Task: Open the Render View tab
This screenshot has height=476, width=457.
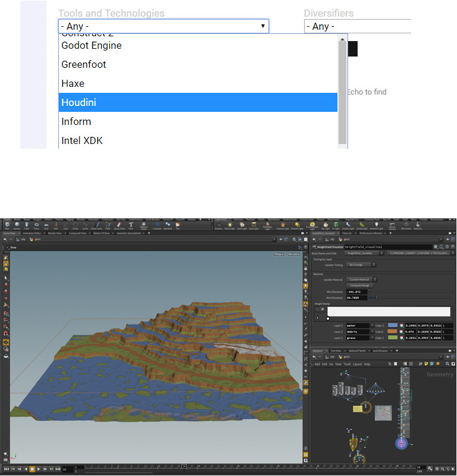Action: click(55, 233)
